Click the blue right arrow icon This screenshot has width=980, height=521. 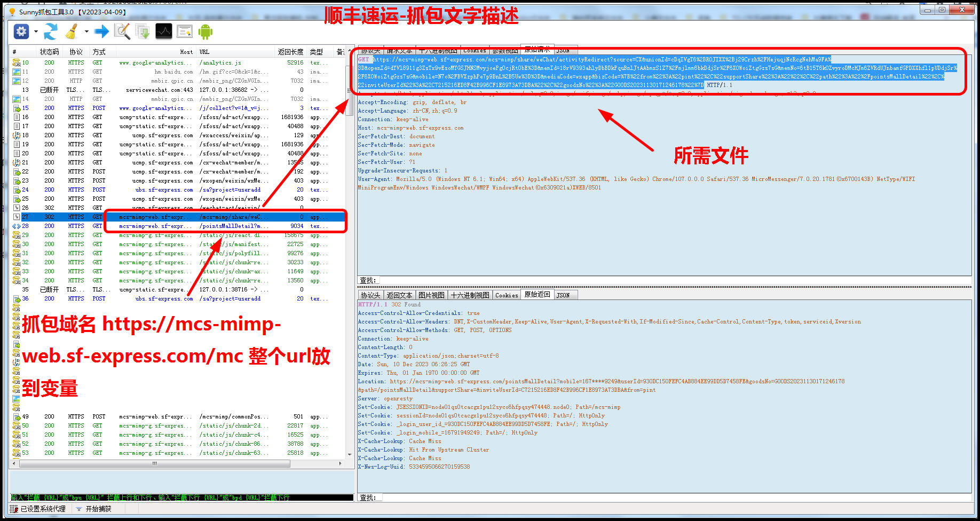[x=101, y=31]
